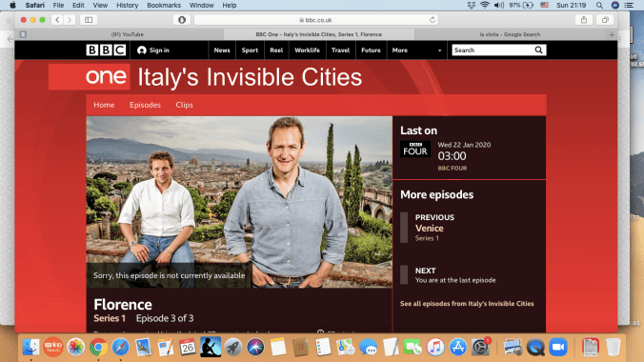Viewport: 644px width, 362px height.
Task: Open Finder from the Dock
Action: pyautogui.click(x=30, y=347)
